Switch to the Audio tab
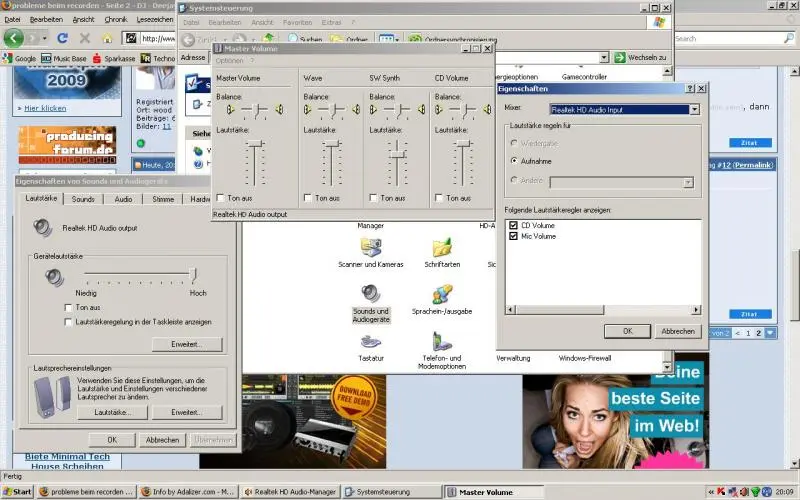The image size is (800, 500). click(x=123, y=199)
